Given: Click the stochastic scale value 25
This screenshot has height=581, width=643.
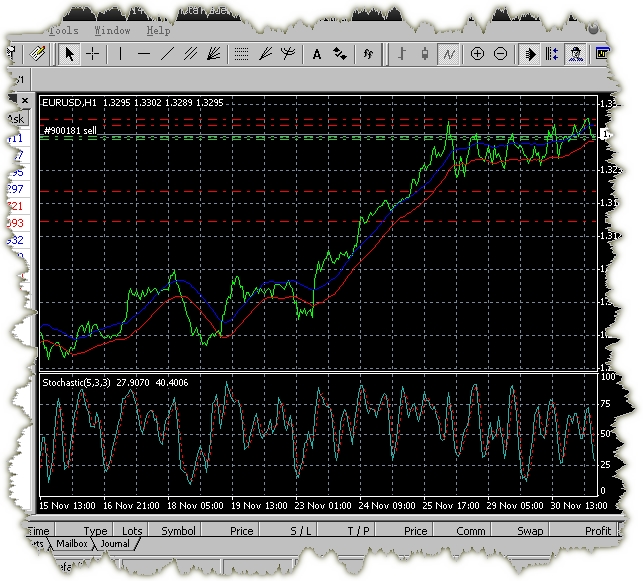Looking at the screenshot, I should pos(605,465).
